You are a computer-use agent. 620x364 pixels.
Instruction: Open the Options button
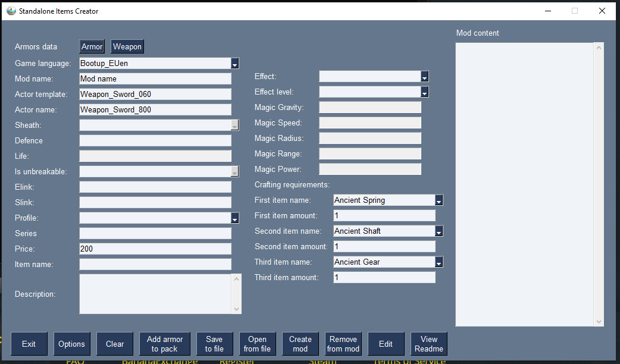pyautogui.click(x=71, y=344)
